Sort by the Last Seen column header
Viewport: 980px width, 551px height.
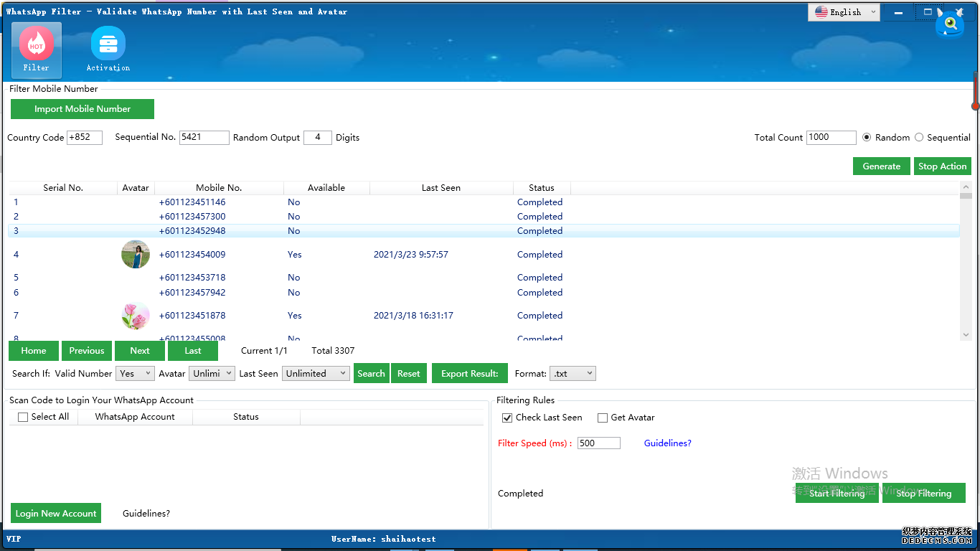click(x=440, y=188)
